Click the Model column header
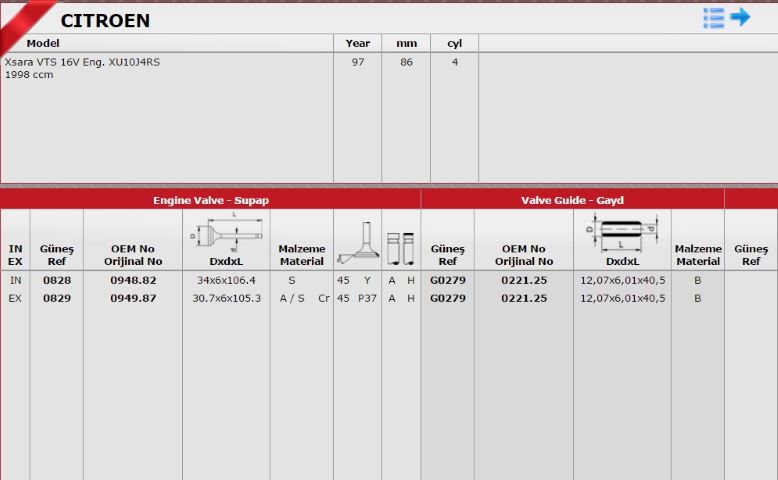The width and height of the screenshot is (778, 480). (43, 43)
